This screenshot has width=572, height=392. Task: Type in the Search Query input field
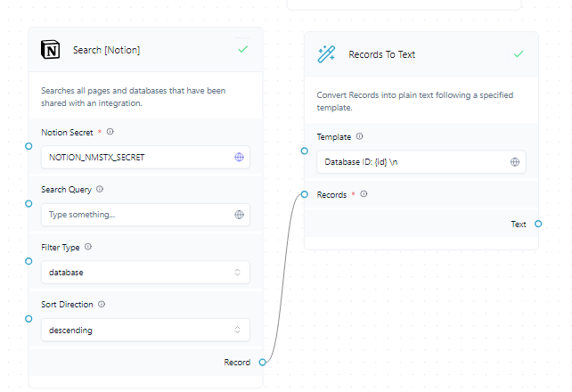pos(138,215)
